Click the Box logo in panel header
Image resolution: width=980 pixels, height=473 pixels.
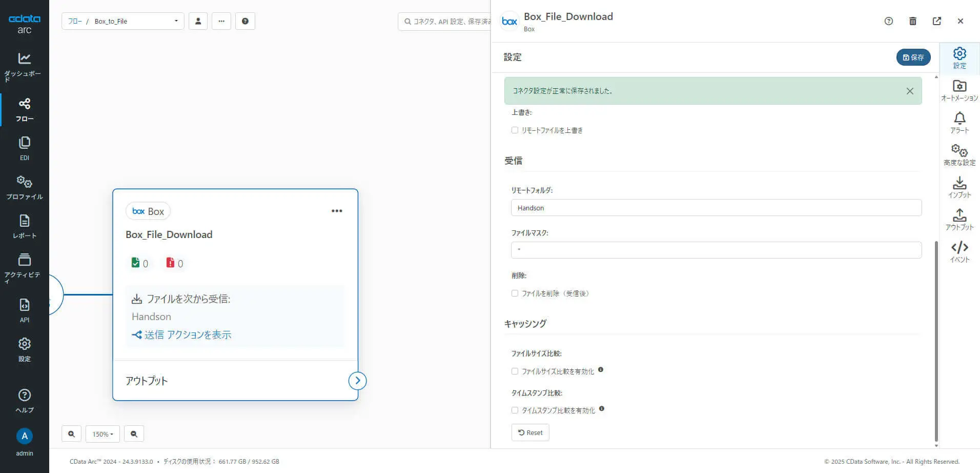tap(509, 21)
